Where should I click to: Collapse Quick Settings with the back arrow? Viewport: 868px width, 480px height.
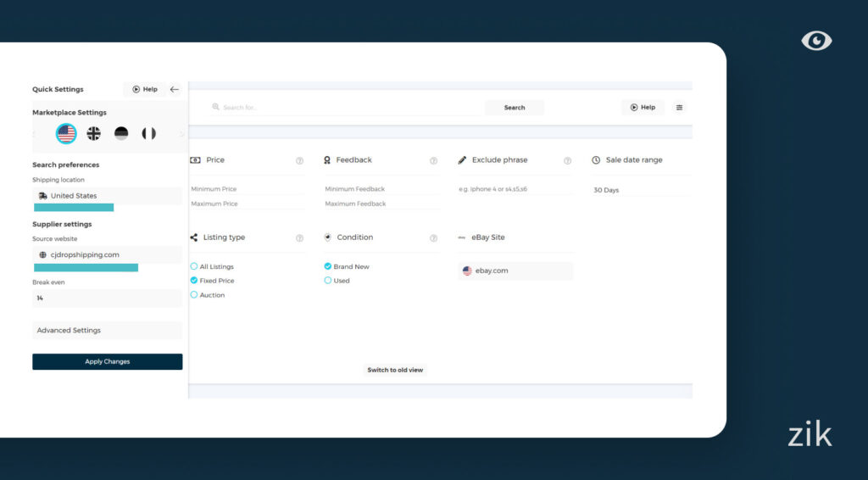[175, 89]
